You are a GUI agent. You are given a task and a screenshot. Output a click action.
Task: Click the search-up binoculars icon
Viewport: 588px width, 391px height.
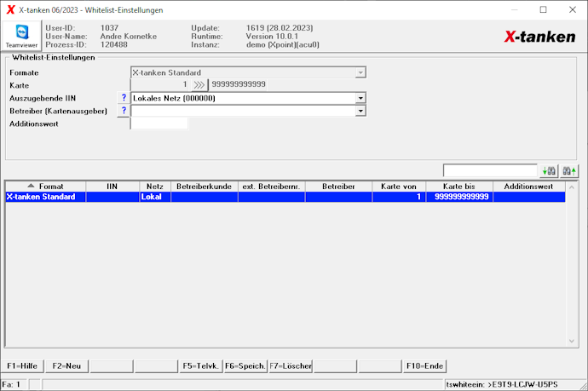point(569,171)
